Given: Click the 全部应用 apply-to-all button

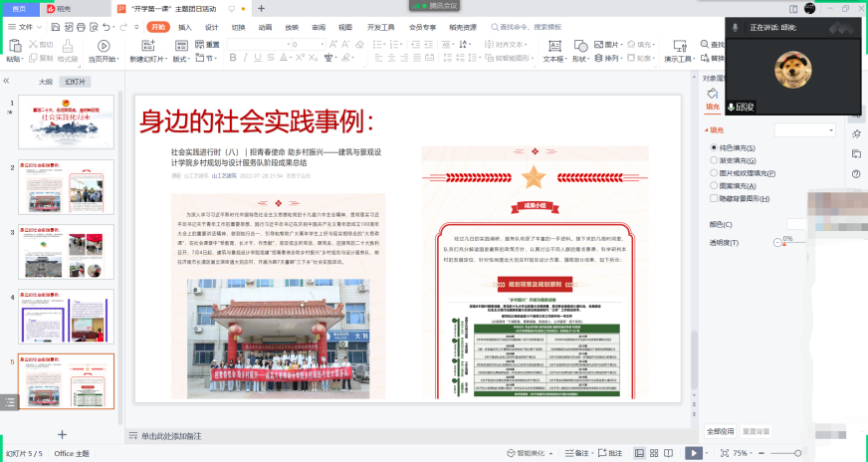Looking at the screenshot, I should (x=720, y=431).
